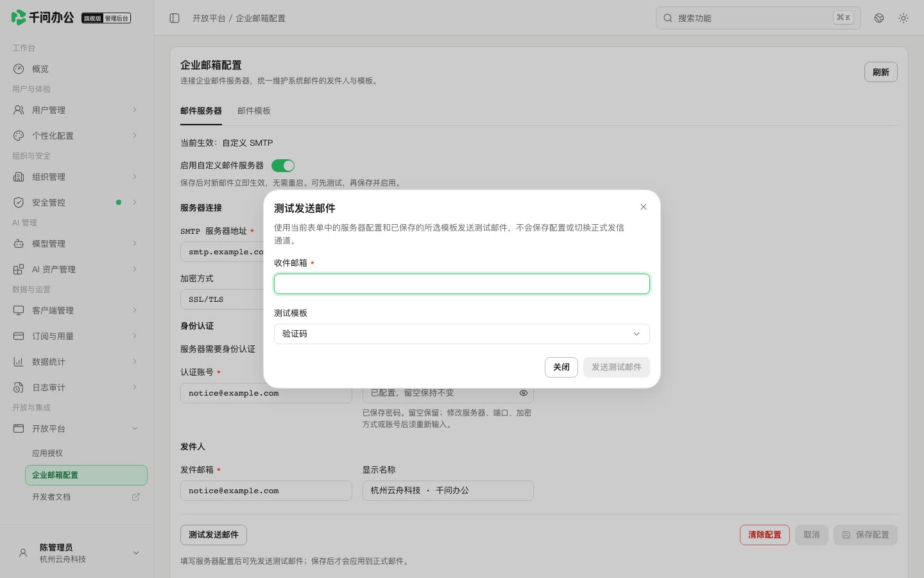Switch to the 邮件模板 tab
This screenshot has width=924, height=578.
[254, 110]
